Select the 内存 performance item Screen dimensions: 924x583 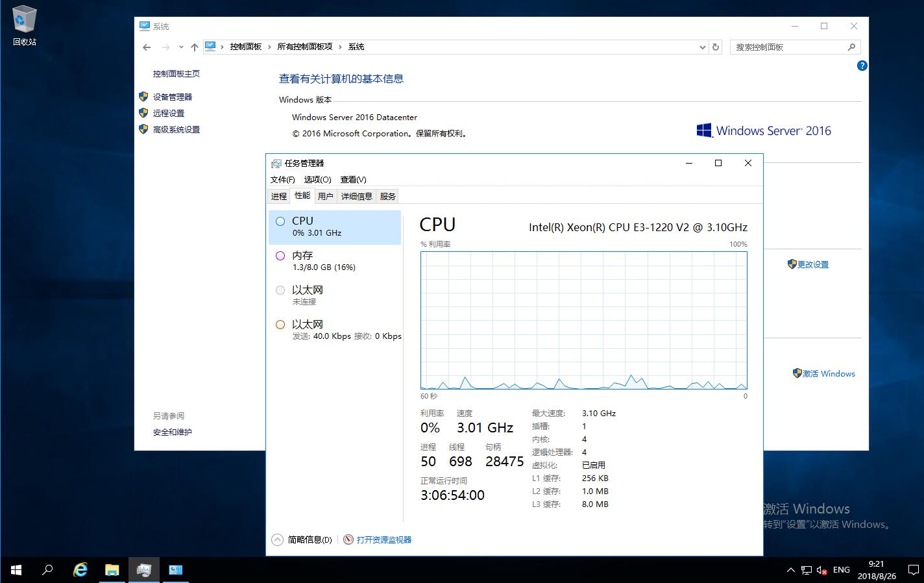coord(335,261)
